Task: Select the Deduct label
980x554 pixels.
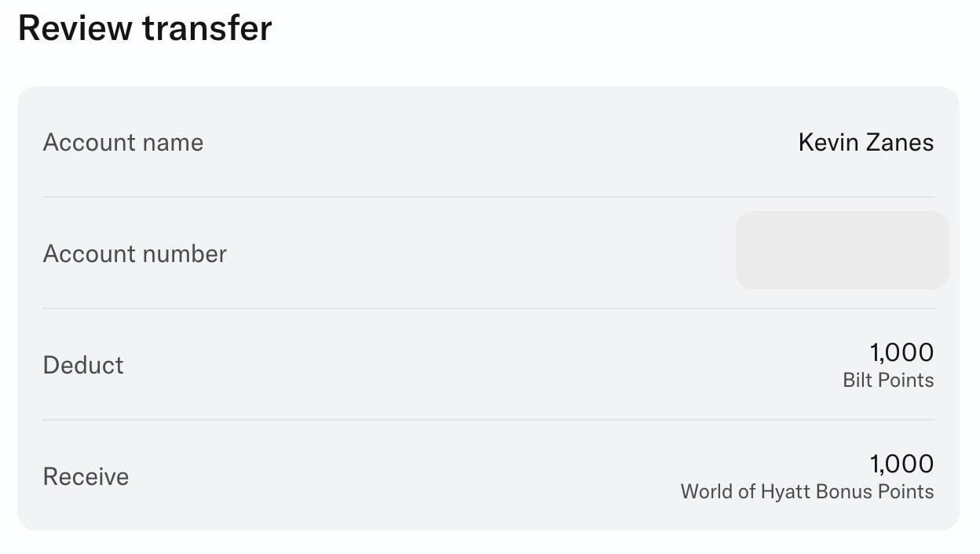Action: pyautogui.click(x=83, y=366)
